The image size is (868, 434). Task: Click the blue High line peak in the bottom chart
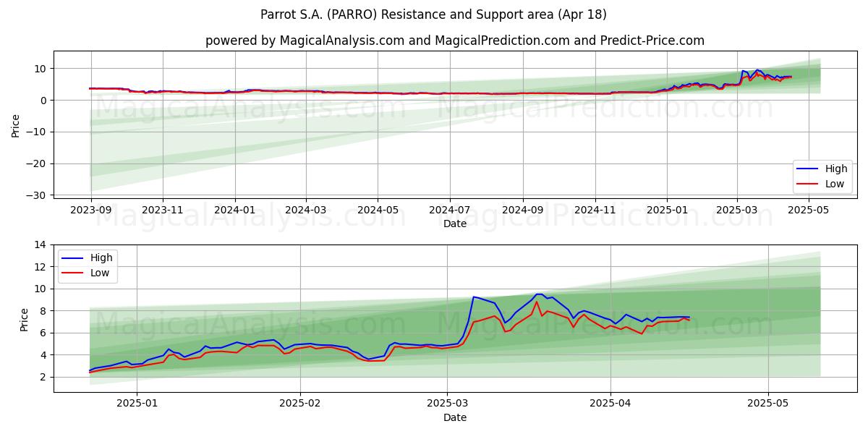[539, 294]
